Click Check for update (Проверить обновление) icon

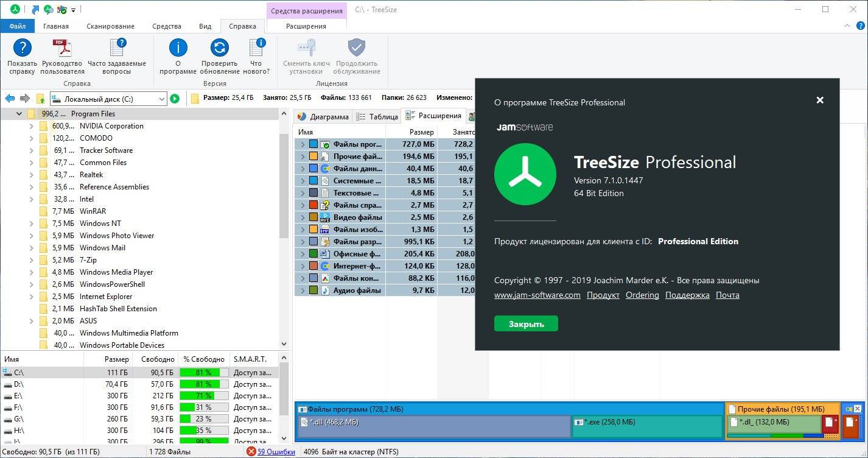pyautogui.click(x=219, y=49)
